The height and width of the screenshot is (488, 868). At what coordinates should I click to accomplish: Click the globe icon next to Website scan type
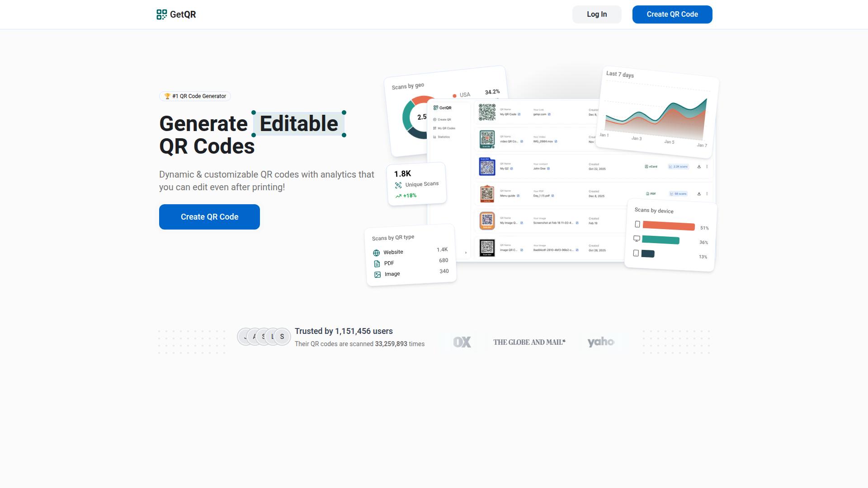(377, 252)
